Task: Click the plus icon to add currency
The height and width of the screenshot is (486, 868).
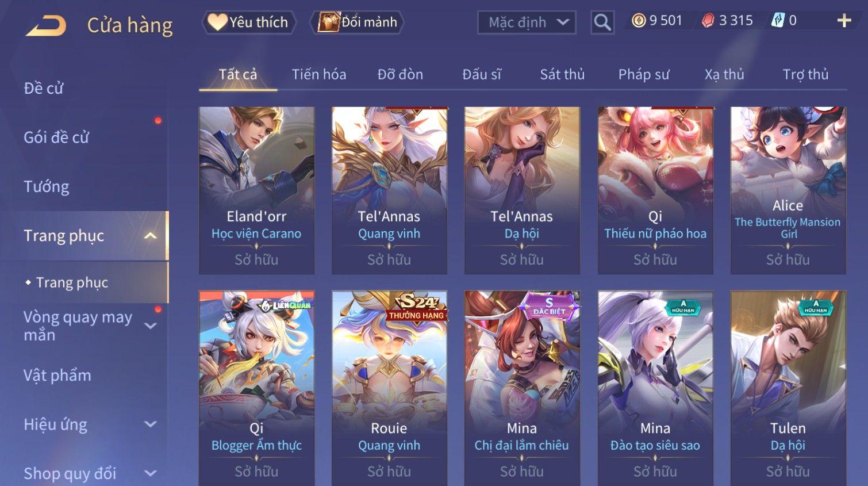Action: point(844,21)
